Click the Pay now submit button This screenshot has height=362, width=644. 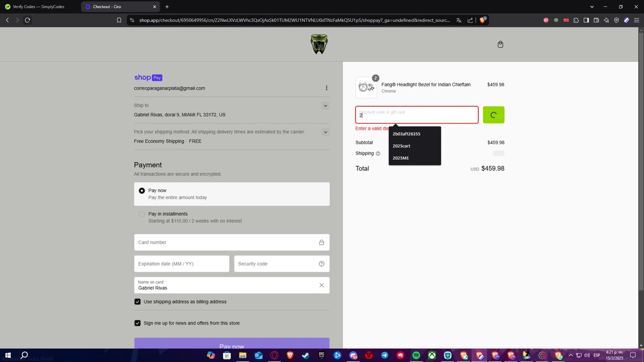coord(232,344)
